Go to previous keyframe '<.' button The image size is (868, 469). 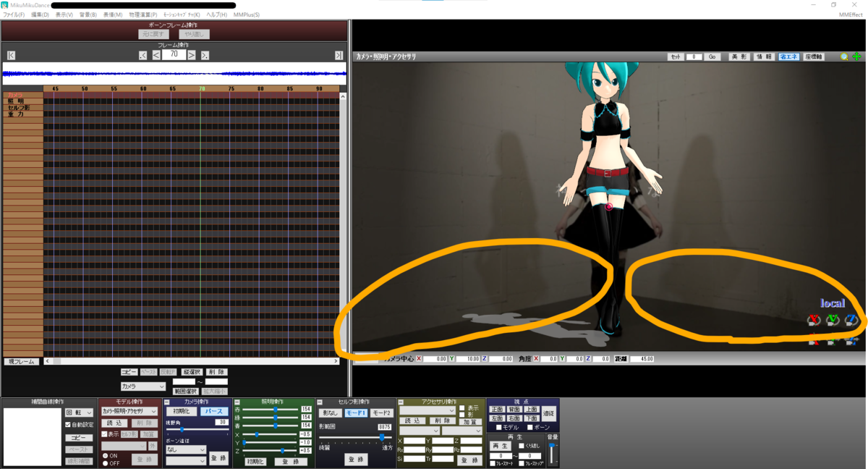(143, 55)
